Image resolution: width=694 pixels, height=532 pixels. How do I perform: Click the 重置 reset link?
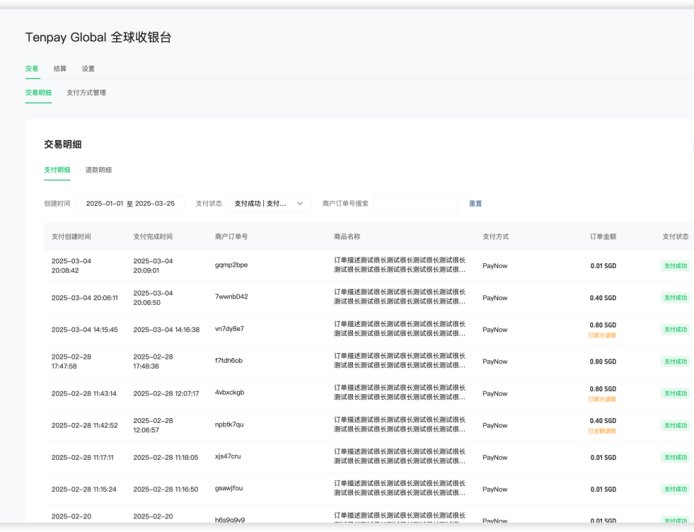[x=475, y=203]
